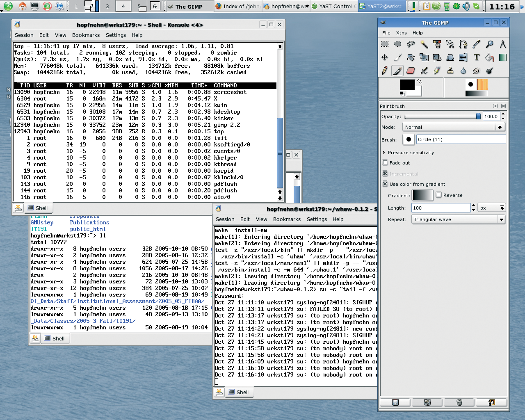Viewport: 525px width, 420px height.
Task: Click the Opacity slider handle
Action: click(478, 116)
